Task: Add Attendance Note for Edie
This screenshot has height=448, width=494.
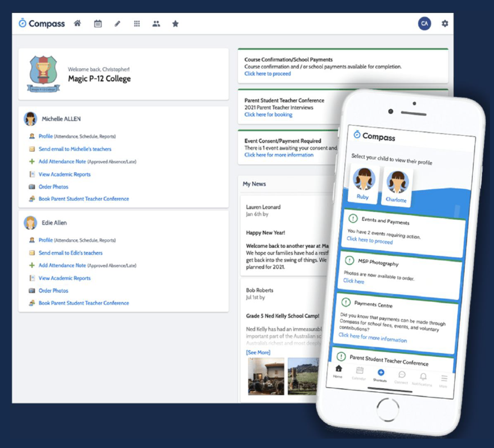Action: [62, 266]
